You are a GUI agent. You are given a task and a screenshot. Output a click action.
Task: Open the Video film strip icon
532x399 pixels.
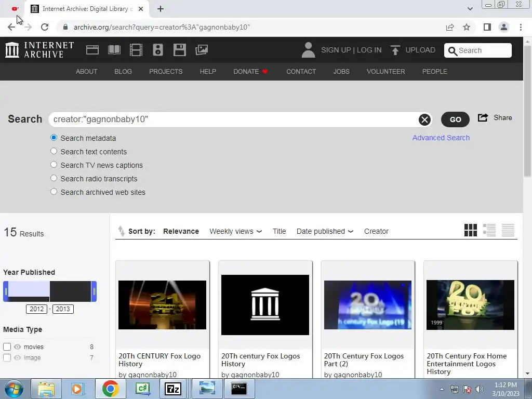(x=136, y=50)
